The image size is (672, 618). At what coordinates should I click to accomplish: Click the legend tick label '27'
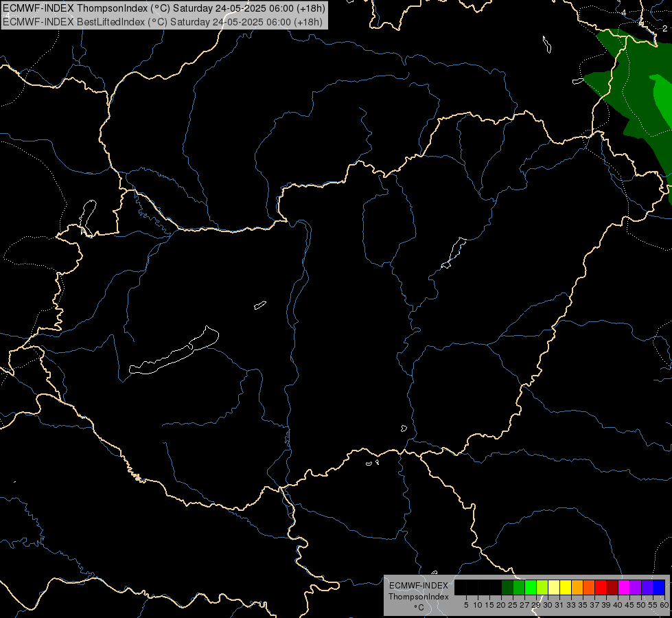(x=524, y=605)
